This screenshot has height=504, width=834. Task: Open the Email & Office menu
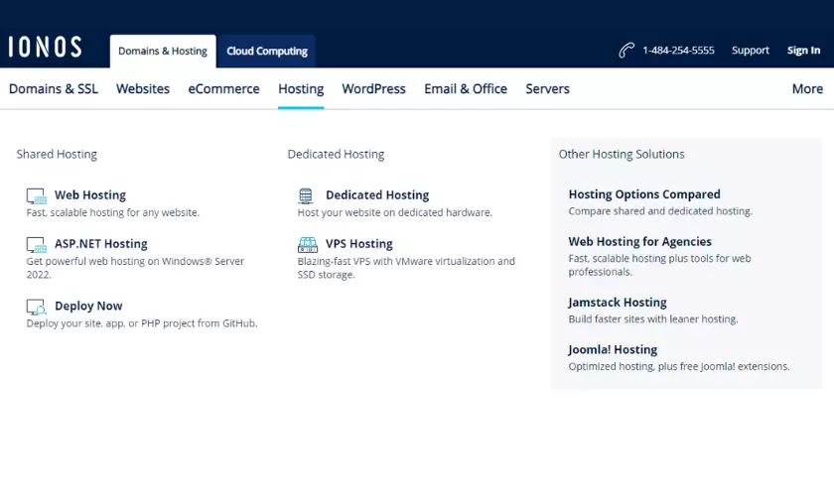pos(466,88)
